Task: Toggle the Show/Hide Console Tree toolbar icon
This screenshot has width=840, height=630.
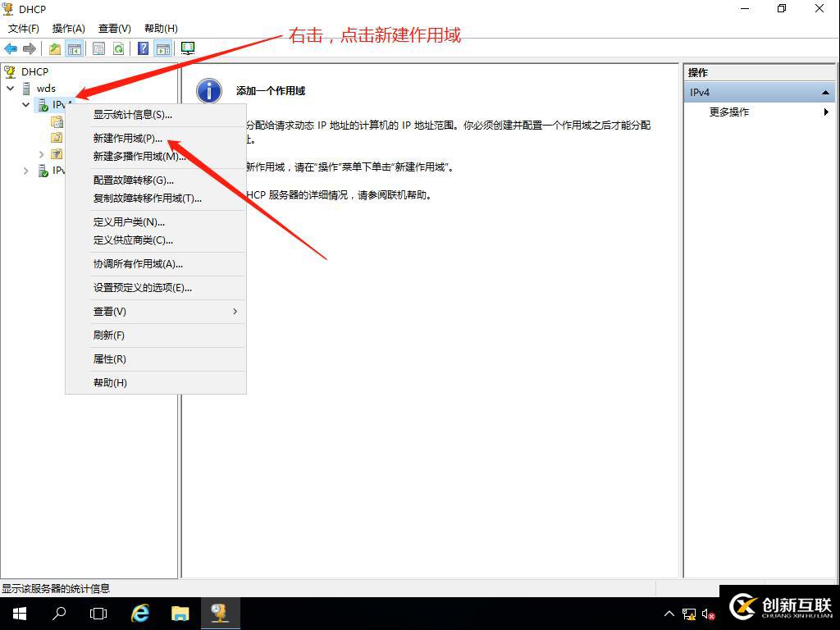Action: [x=75, y=48]
